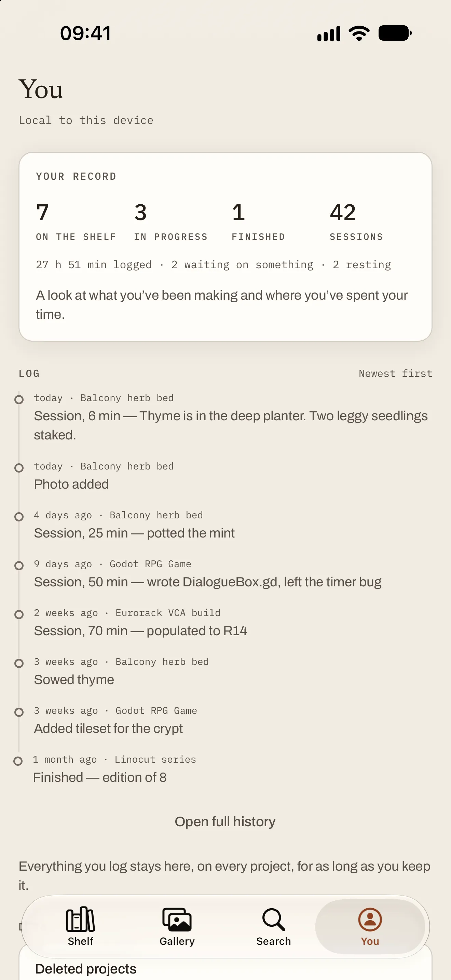Image resolution: width=451 pixels, height=980 pixels.
Task: Tap the 42 Sessions stat
Action: [356, 221]
